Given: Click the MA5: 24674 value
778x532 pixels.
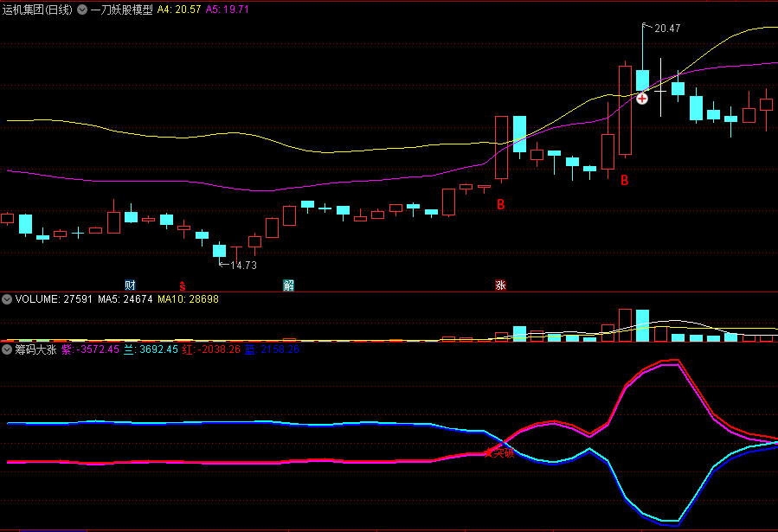Looking at the screenshot, I should pyautogui.click(x=125, y=299).
